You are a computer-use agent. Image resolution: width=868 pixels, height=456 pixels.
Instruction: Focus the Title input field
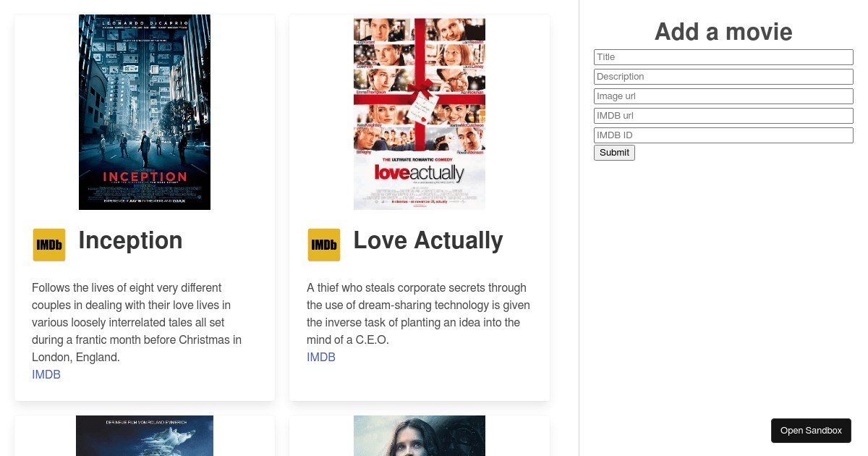pos(723,57)
